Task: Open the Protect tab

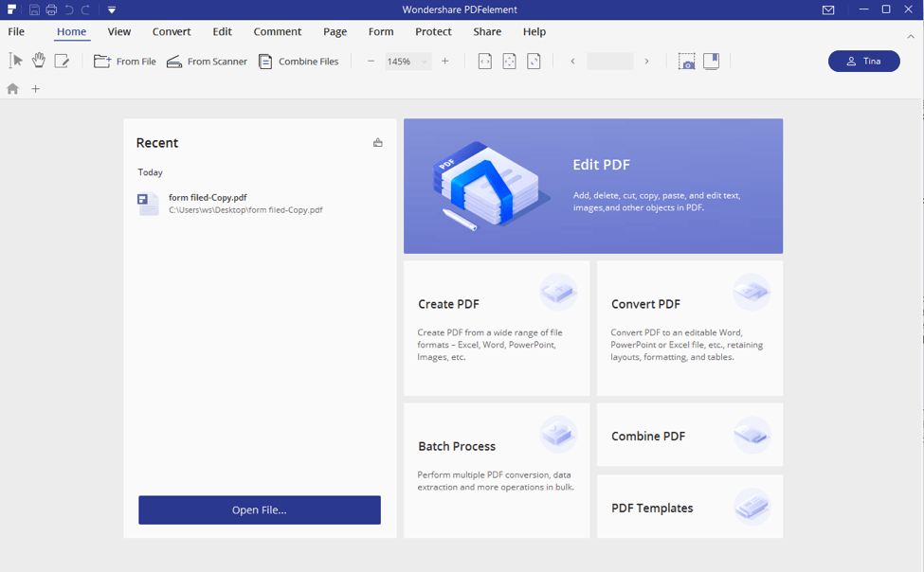Action: 433,32
